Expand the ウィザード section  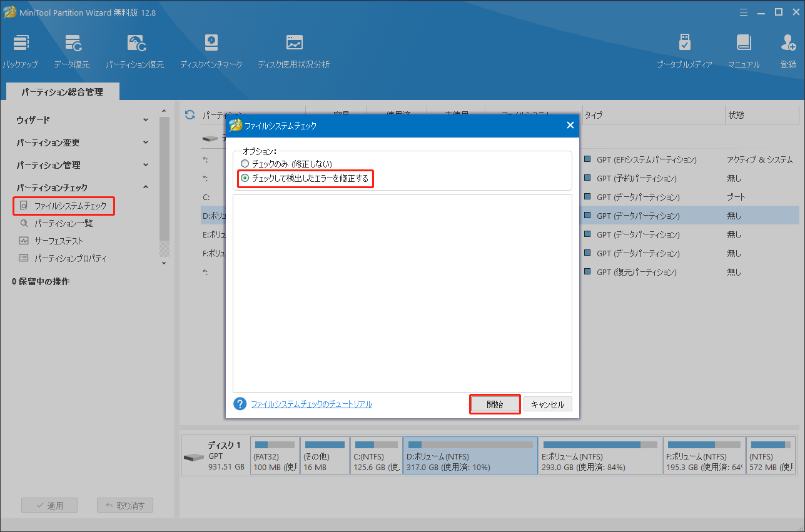click(83, 119)
